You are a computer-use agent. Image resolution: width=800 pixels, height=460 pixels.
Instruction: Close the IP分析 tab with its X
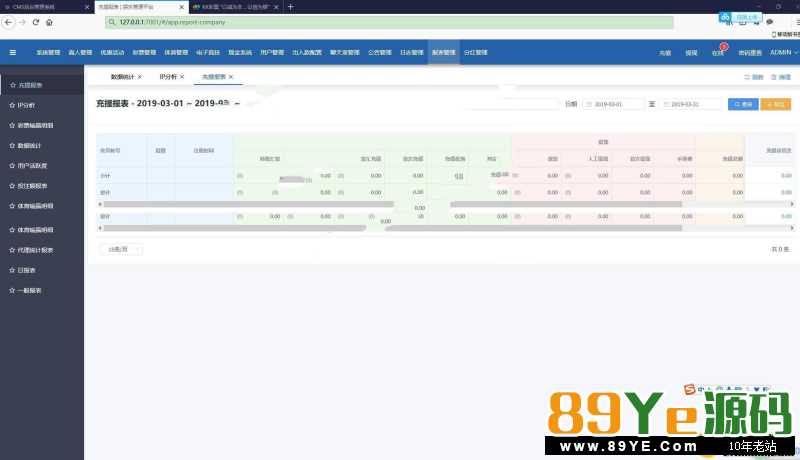(182, 77)
